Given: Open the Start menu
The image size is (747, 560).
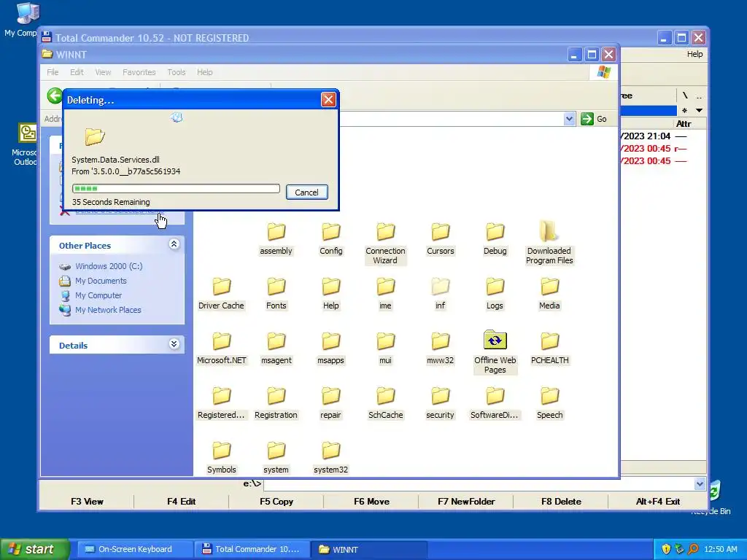Looking at the screenshot, I should pyautogui.click(x=34, y=549).
